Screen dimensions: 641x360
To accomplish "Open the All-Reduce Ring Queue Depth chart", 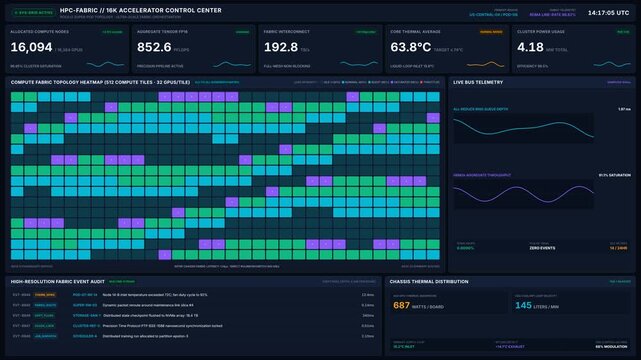I will point(523,128).
